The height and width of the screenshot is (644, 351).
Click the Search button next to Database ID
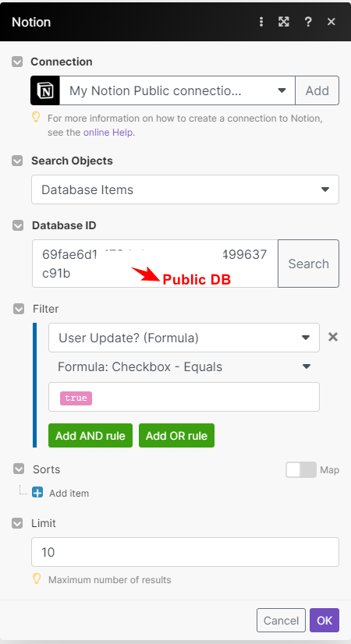coord(308,264)
